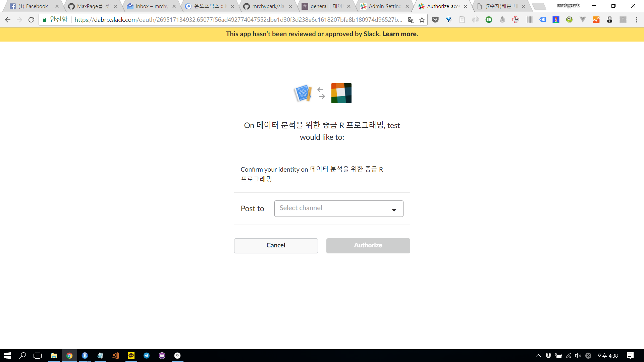Screen dimensions: 644x362
Task: Click the Pocket extension icon
Action: 435,20
